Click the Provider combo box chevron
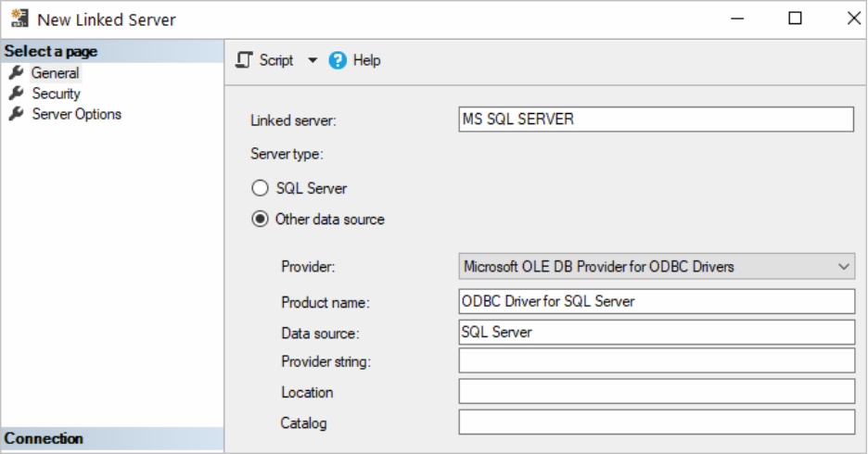868x454 pixels. coord(844,267)
